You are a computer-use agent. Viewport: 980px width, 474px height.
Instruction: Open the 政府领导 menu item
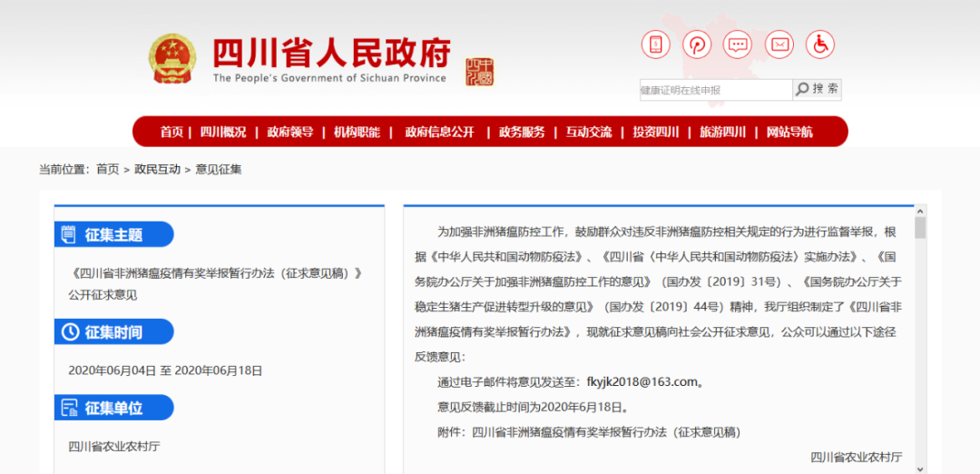pos(290,132)
